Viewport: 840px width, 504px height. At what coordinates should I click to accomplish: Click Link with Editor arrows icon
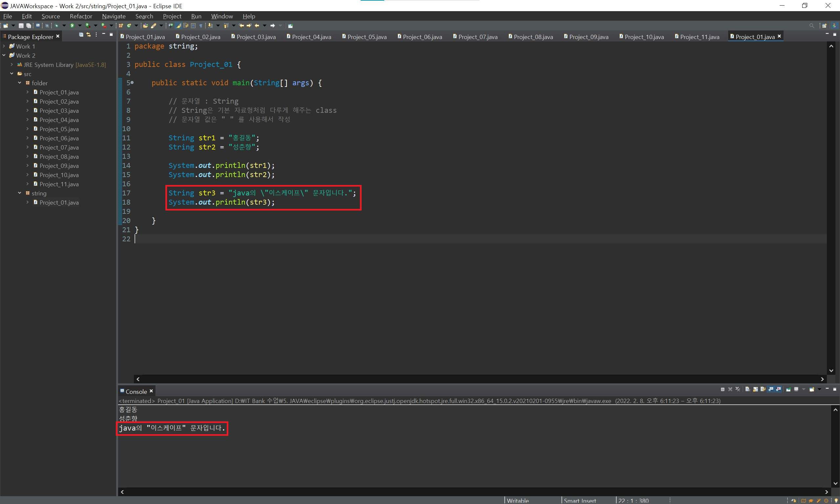click(89, 35)
